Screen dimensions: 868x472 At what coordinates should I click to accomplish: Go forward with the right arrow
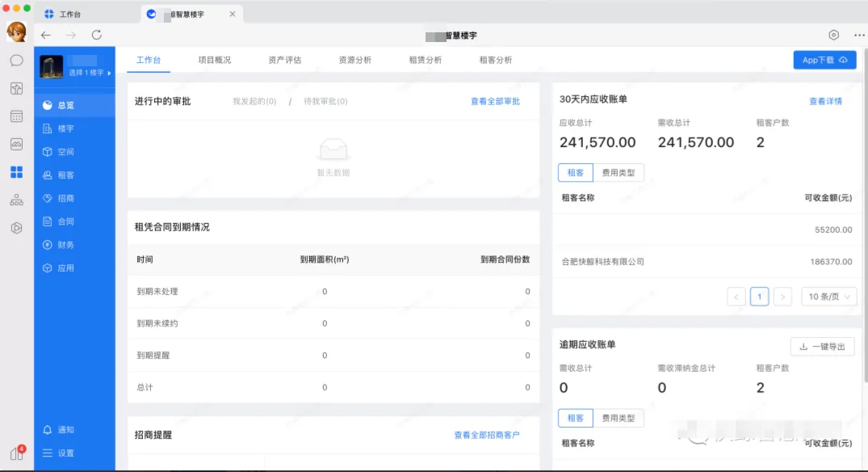coord(71,35)
